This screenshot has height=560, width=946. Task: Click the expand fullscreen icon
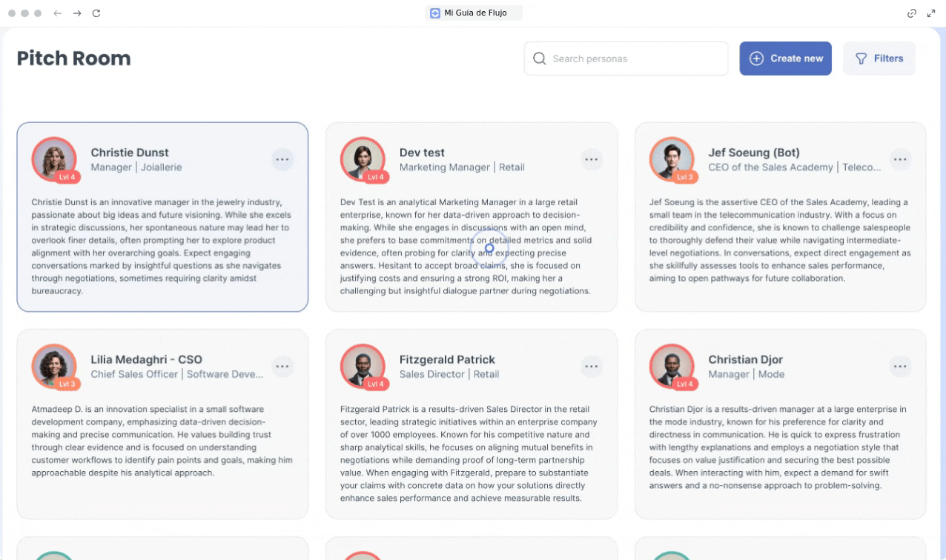(931, 13)
